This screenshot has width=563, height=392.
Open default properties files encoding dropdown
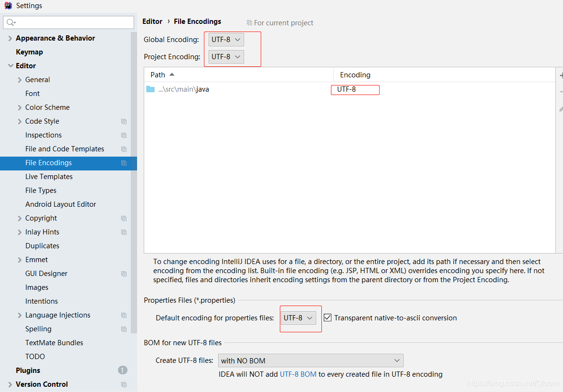pyautogui.click(x=298, y=318)
